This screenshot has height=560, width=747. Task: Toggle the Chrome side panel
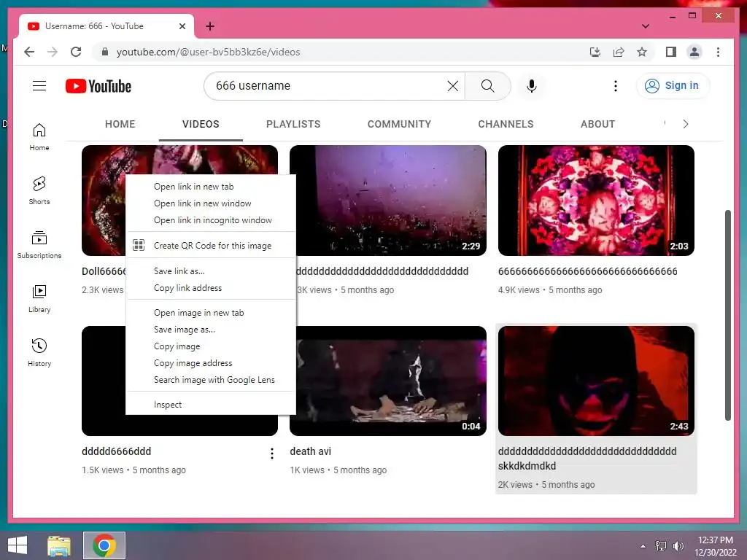[671, 52]
